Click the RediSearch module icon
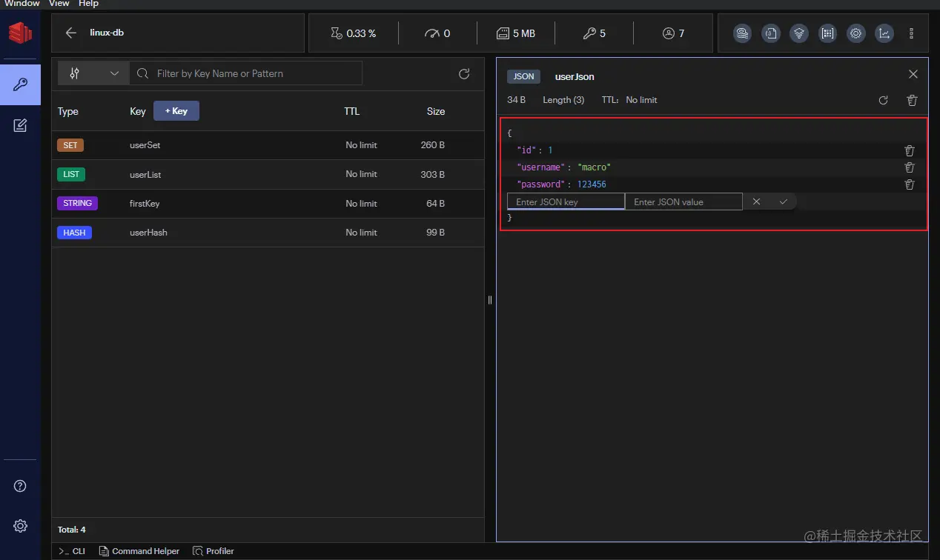The width and height of the screenshot is (940, 560). (743, 33)
